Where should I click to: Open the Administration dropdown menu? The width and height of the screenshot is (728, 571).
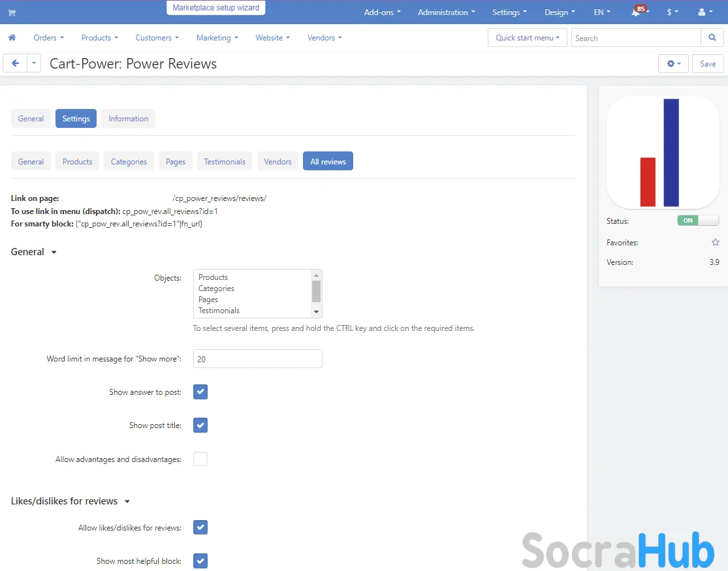446,12
